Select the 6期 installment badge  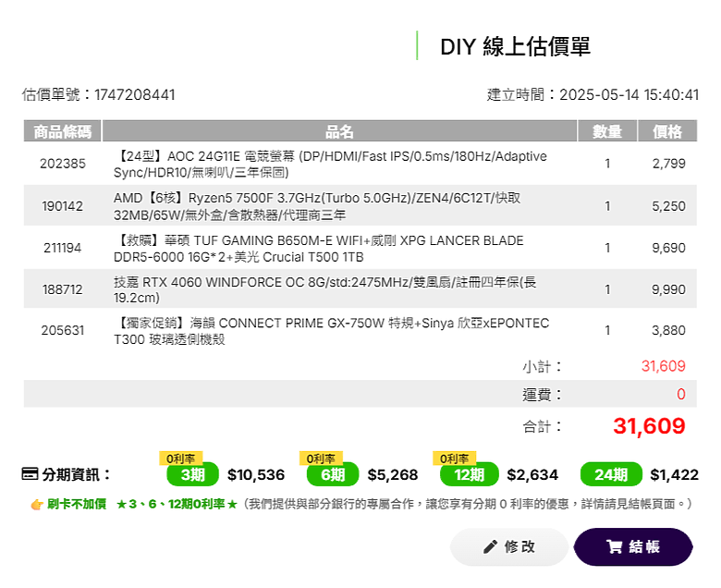333,474
